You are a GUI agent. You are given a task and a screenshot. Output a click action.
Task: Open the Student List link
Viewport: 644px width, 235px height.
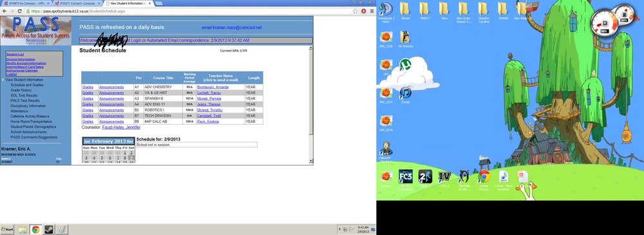tap(15, 54)
